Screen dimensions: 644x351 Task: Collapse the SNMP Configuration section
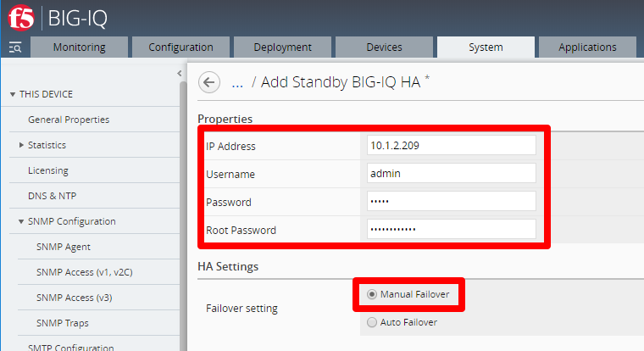21,221
